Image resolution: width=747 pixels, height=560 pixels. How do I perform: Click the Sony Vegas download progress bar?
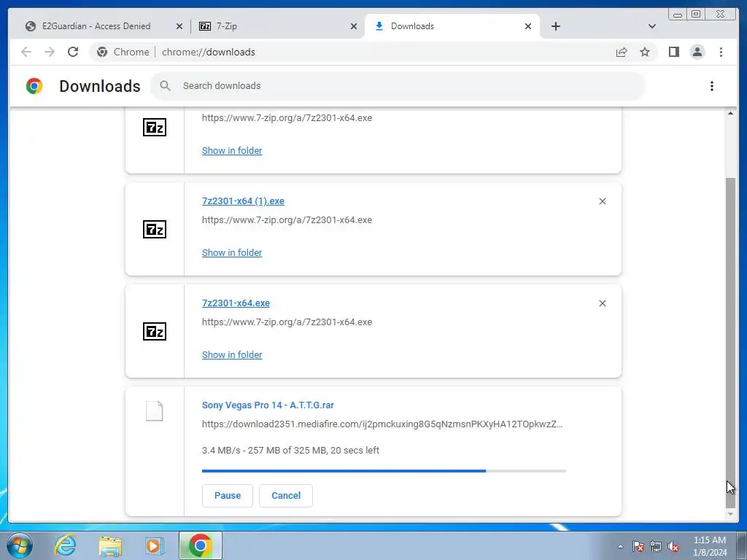click(384, 471)
